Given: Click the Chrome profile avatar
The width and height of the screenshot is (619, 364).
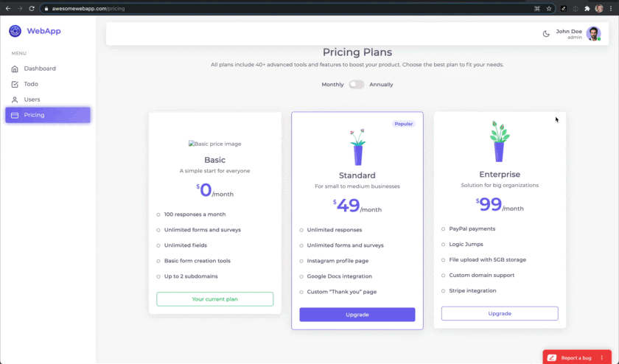Looking at the screenshot, I should click(x=599, y=8).
